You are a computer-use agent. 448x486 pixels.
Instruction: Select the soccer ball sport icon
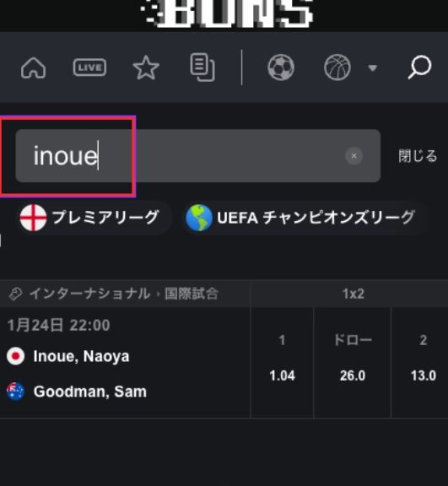(281, 67)
